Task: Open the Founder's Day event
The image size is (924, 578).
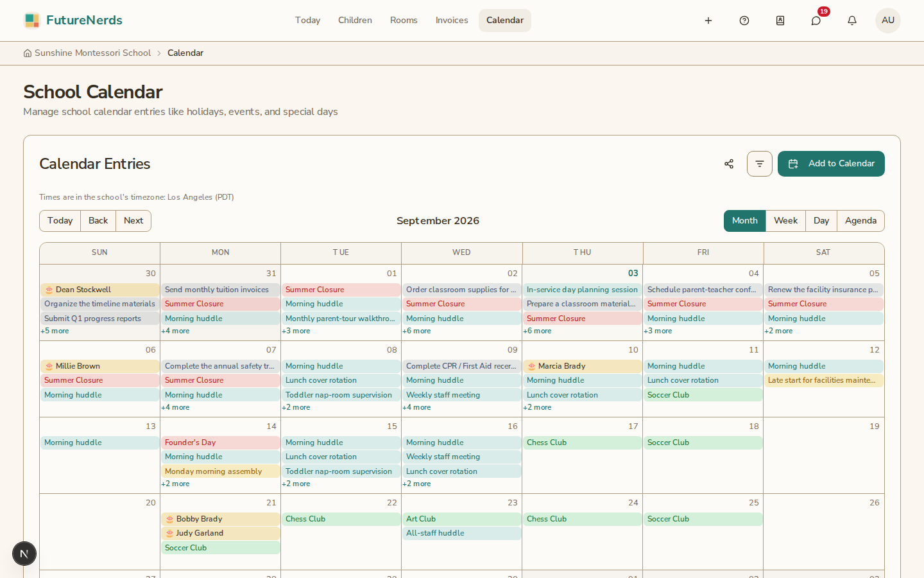Action: [220, 442]
